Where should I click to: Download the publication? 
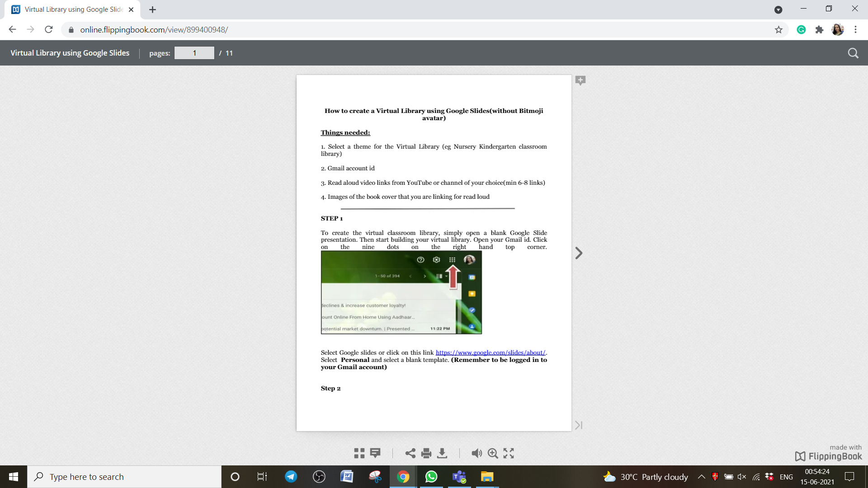442,453
